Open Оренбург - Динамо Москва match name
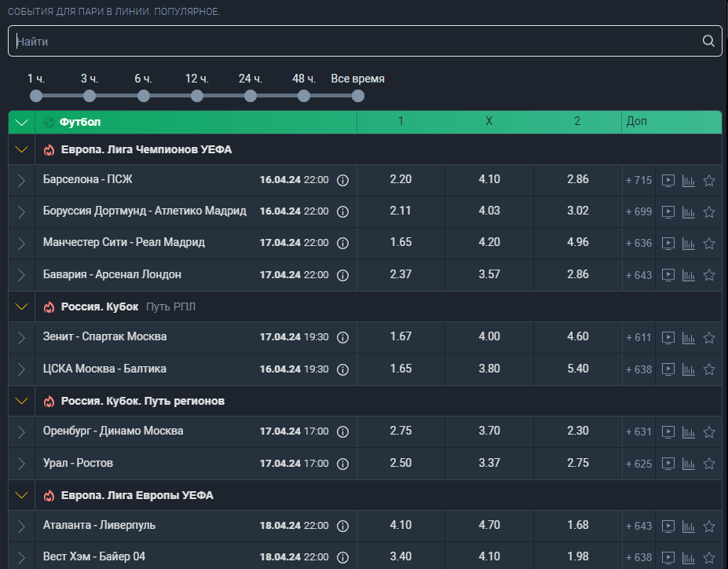728x569 pixels. click(x=113, y=431)
